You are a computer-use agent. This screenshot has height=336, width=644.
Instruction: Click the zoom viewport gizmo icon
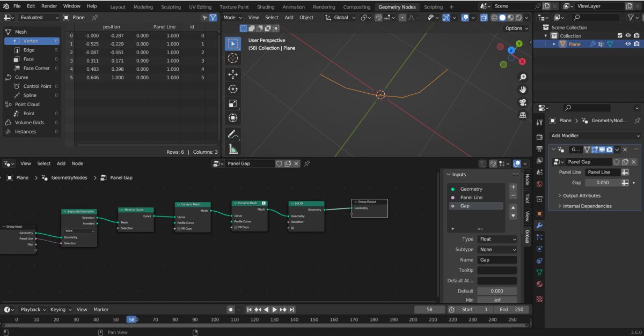point(523,77)
